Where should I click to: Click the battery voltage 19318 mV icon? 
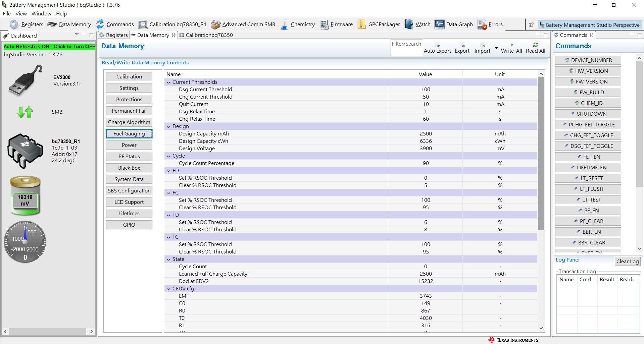click(25, 195)
